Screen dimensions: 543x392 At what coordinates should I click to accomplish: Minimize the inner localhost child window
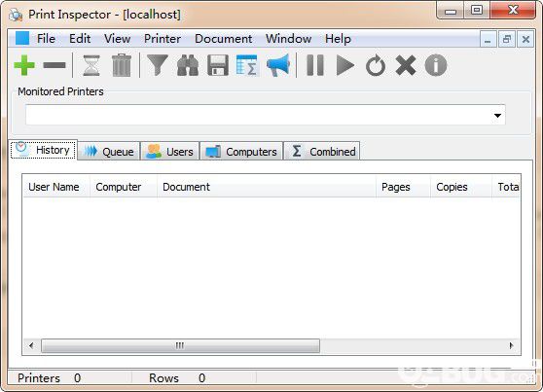[x=489, y=39]
